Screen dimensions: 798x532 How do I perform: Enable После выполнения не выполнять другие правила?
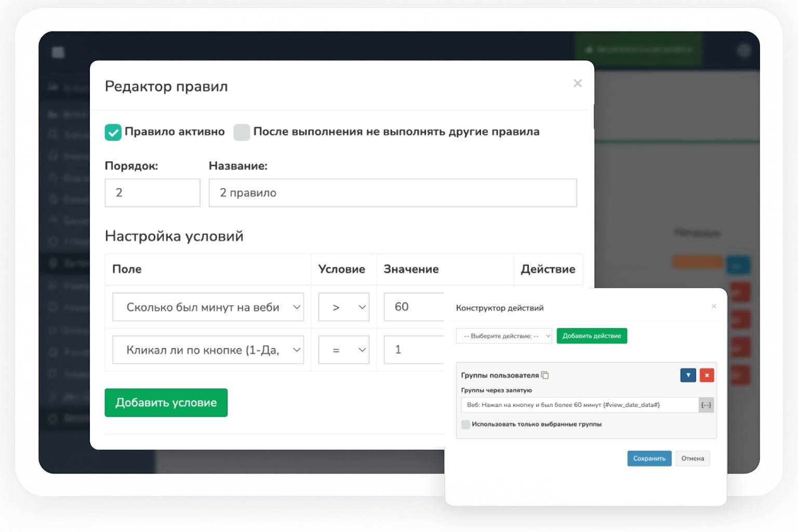pyautogui.click(x=242, y=132)
